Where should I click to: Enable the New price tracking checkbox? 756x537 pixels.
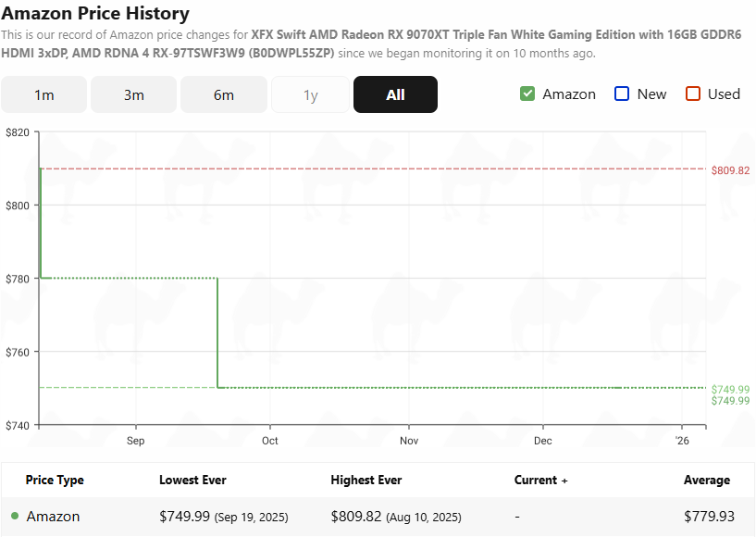[621, 94]
